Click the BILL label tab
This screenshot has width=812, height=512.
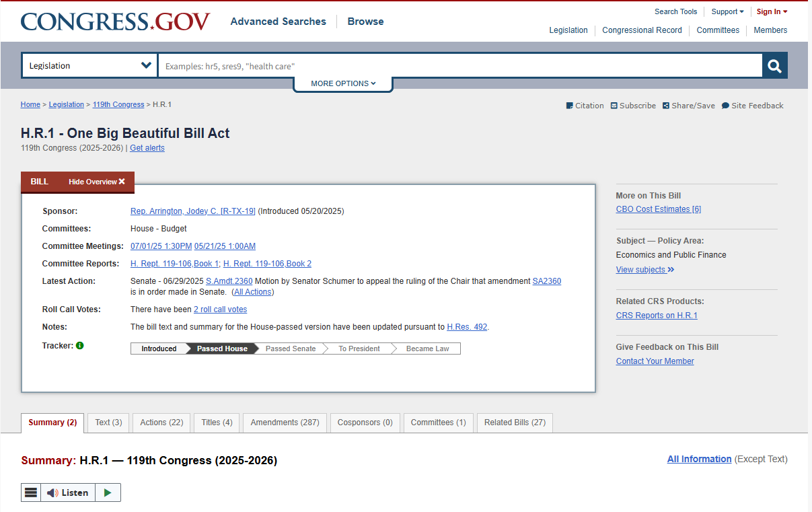pyautogui.click(x=40, y=182)
